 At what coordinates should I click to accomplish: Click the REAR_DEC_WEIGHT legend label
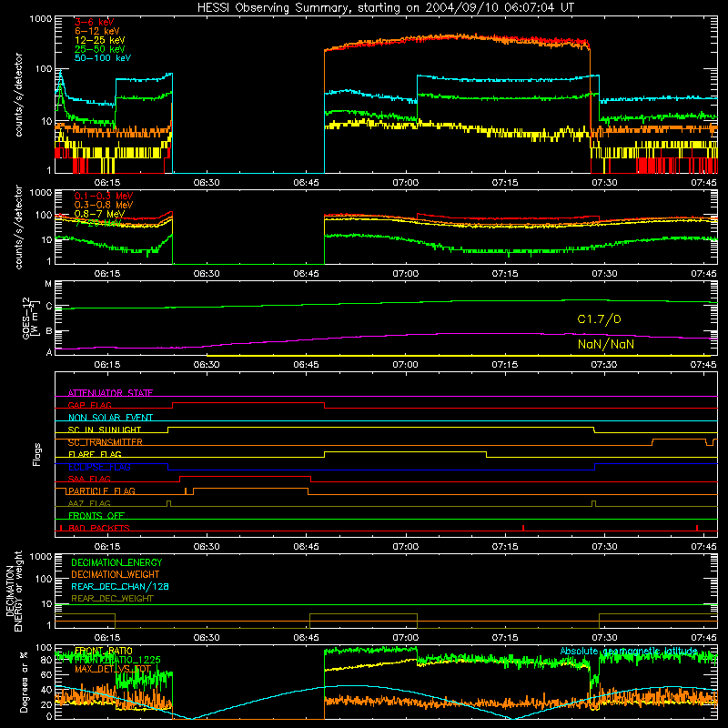(x=112, y=599)
